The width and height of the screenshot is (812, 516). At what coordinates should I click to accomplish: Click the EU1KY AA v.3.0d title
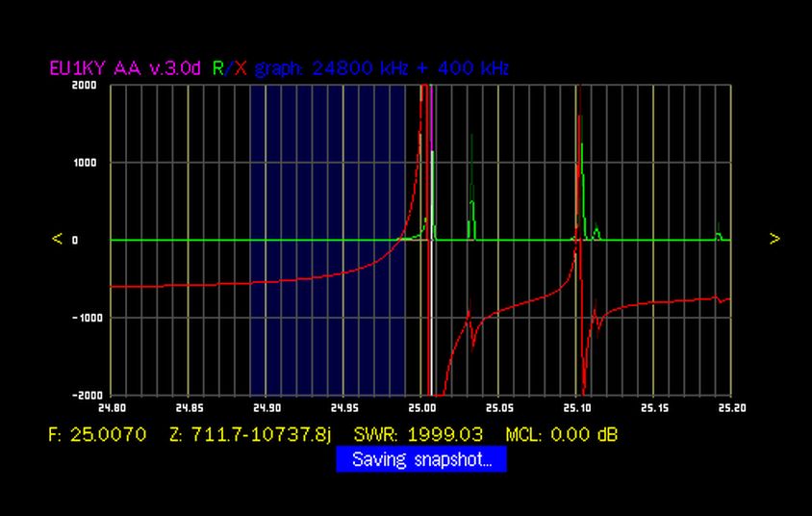tap(127, 68)
